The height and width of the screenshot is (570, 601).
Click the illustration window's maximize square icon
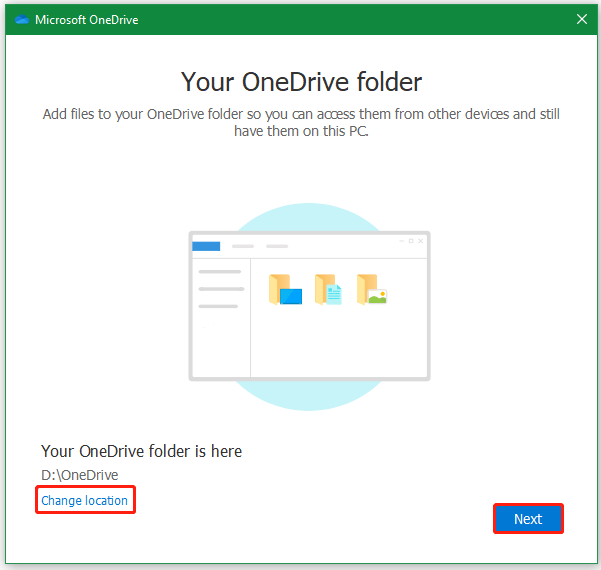click(411, 241)
